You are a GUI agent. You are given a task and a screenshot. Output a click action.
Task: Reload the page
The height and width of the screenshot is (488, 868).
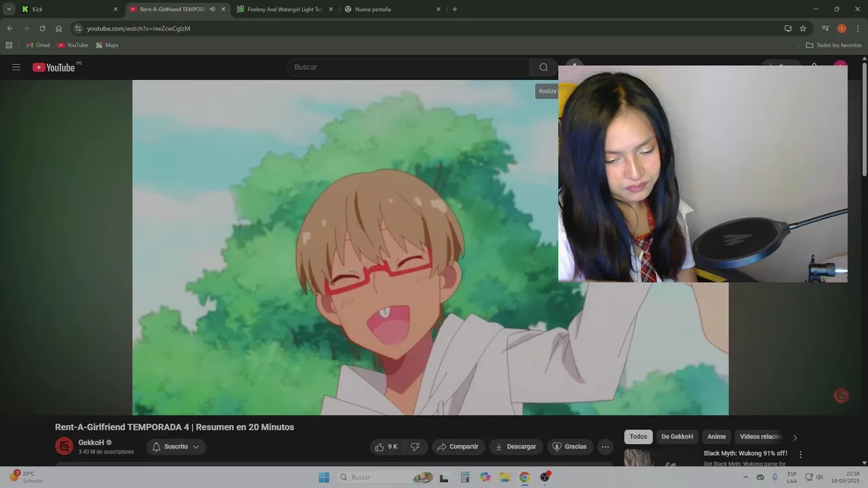coord(42,28)
